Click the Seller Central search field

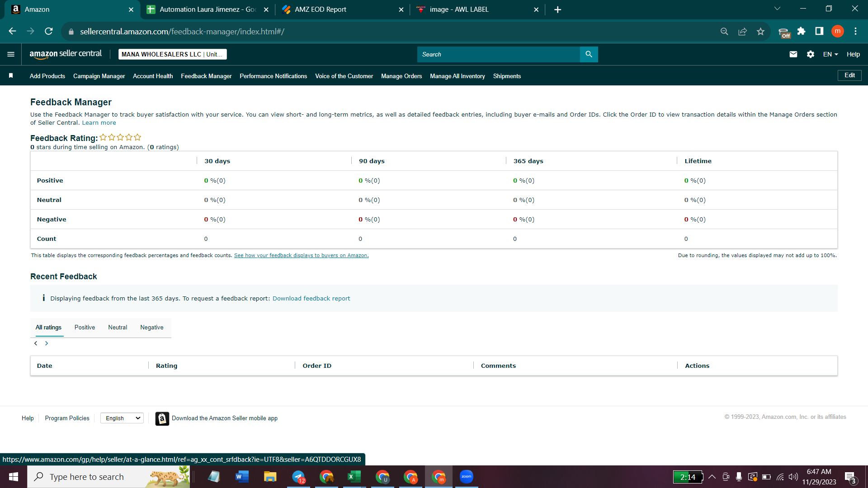pos(498,54)
